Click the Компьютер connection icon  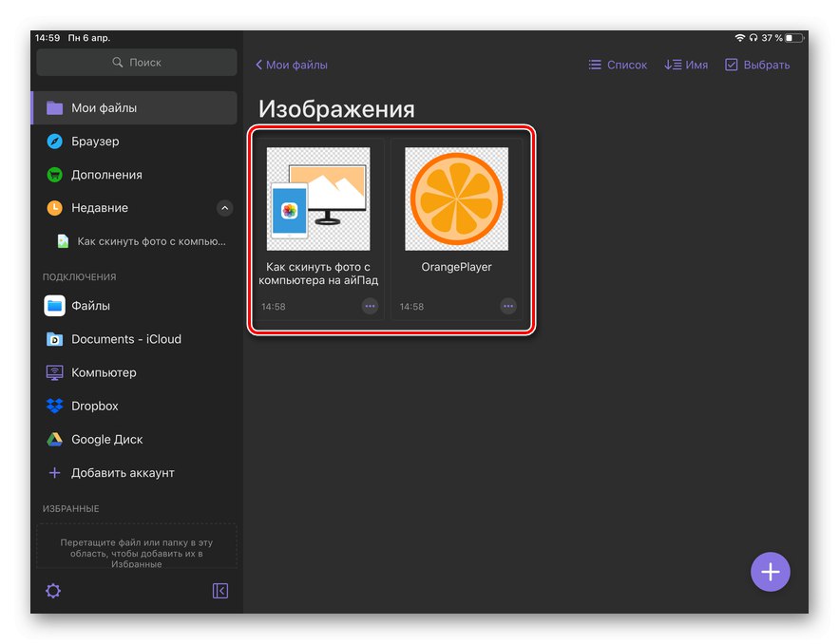54,372
